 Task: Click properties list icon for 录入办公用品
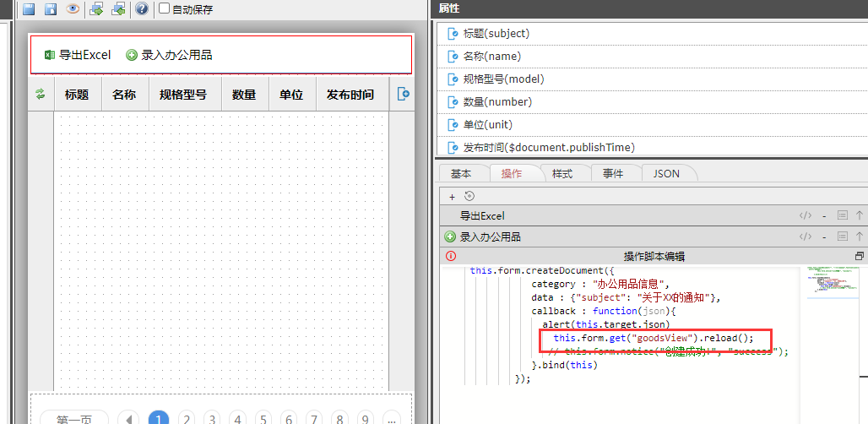click(x=842, y=236)
